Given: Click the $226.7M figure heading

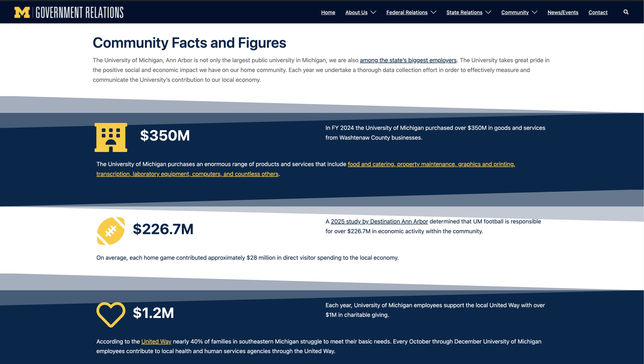Looking at the screenshot, I should click(x=163, y=229).
